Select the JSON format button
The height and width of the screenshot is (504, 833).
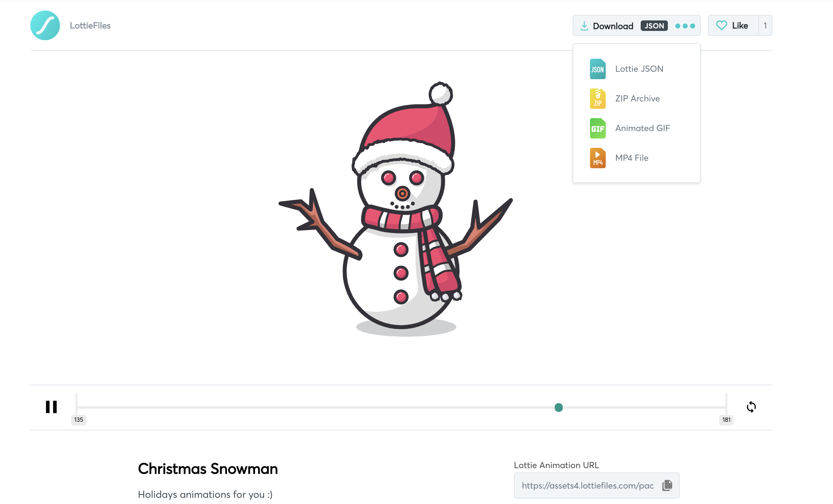coord(653,26)
